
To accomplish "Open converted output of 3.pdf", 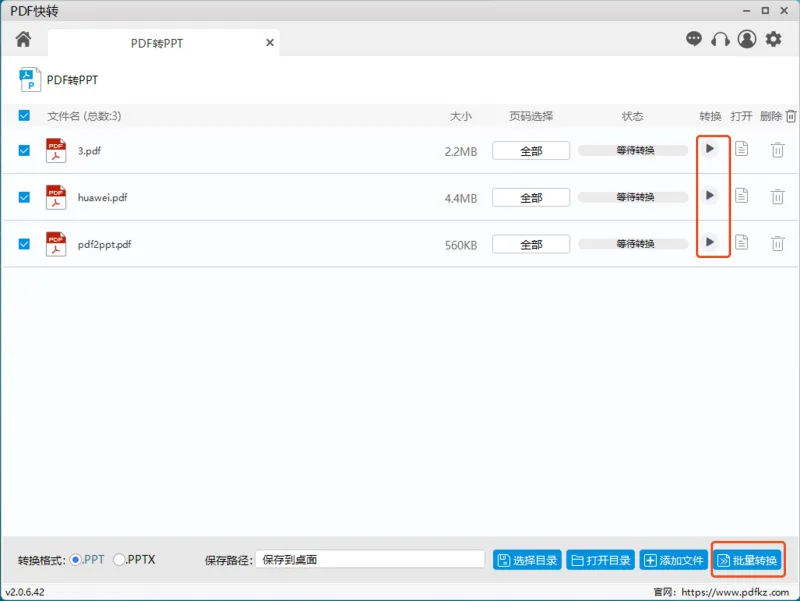I will (x=741, y=149).
